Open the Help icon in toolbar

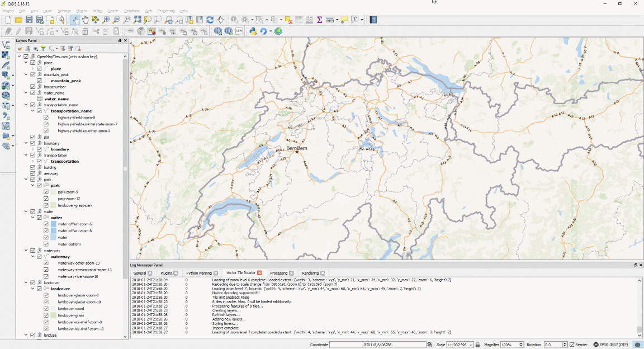(373, 20)
